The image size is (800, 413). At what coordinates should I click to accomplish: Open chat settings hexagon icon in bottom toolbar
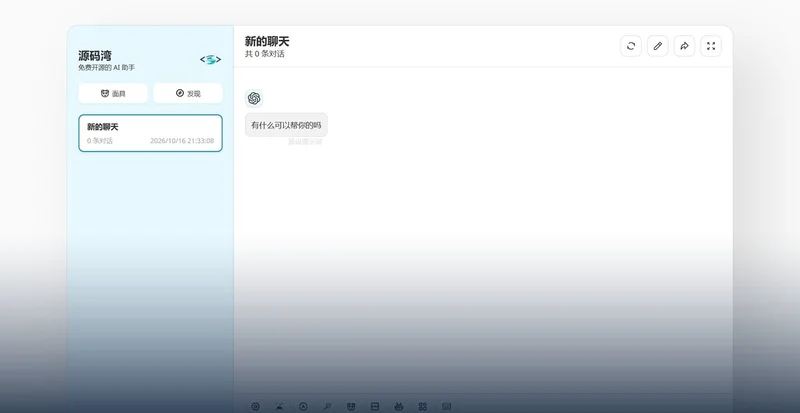coord(256,406)
